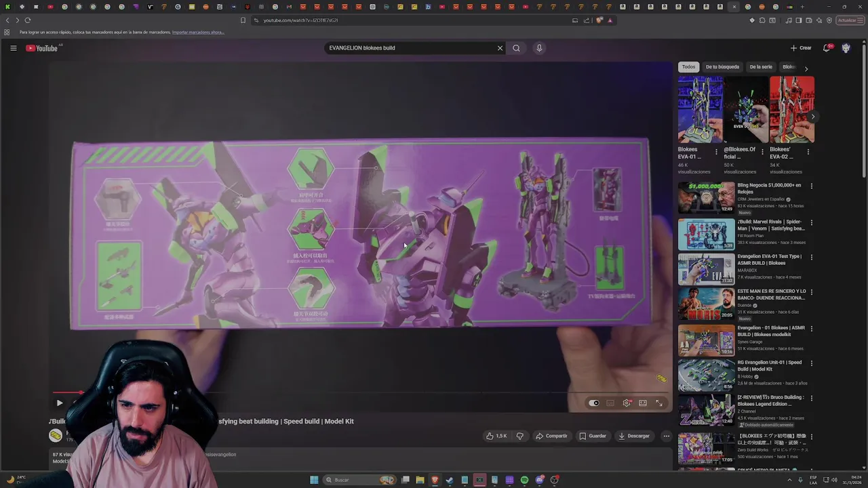The height and width of the screenshot is (488, 868).
Task: Click the Importar marcadores ahora link
Action: (x=198, y=33)
